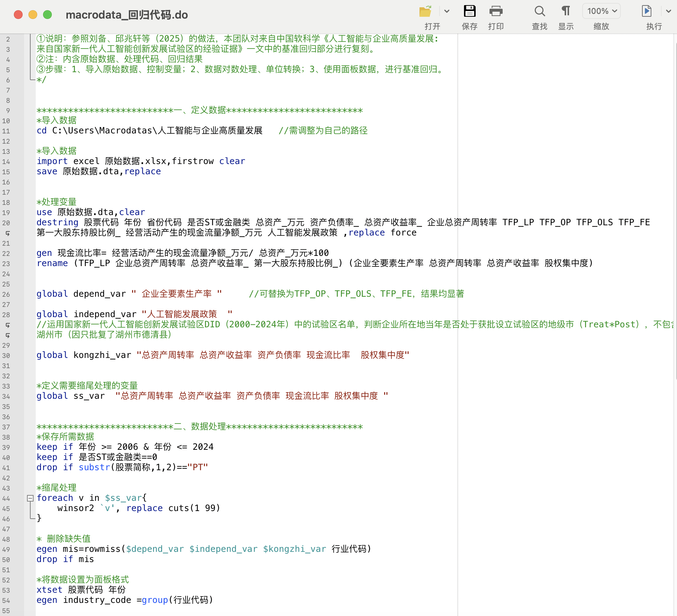Toggle the Show (显示) pilcrow icon
This screenshot has width=677, height=616.
pyautogui.click(x=566, y=12)
